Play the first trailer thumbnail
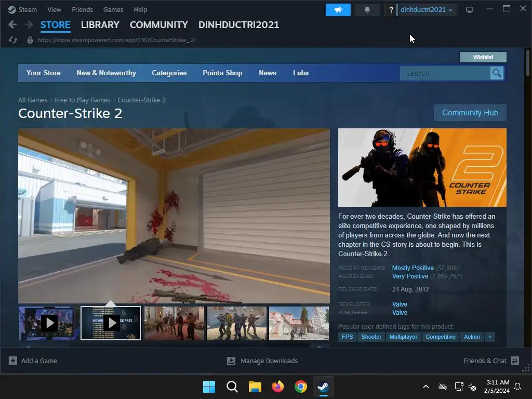 point(48,323)
